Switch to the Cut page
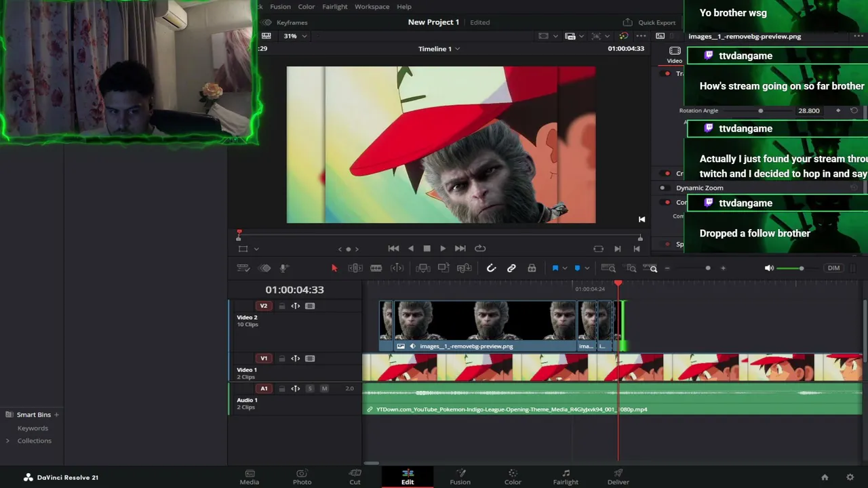The image size is (868, 488). [x=355, y=477]
